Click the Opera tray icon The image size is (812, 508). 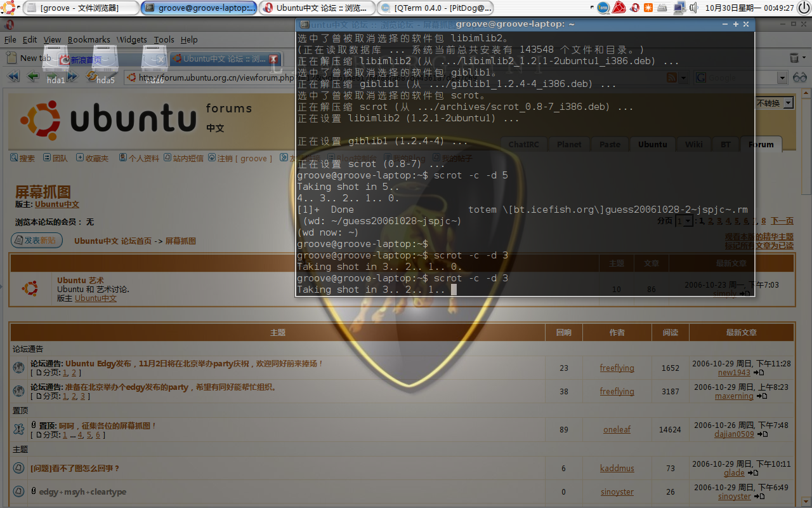[634, 8]
